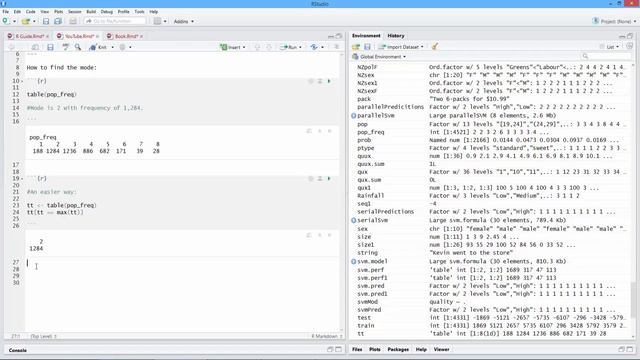Switch to the History tab

[396, 36]
